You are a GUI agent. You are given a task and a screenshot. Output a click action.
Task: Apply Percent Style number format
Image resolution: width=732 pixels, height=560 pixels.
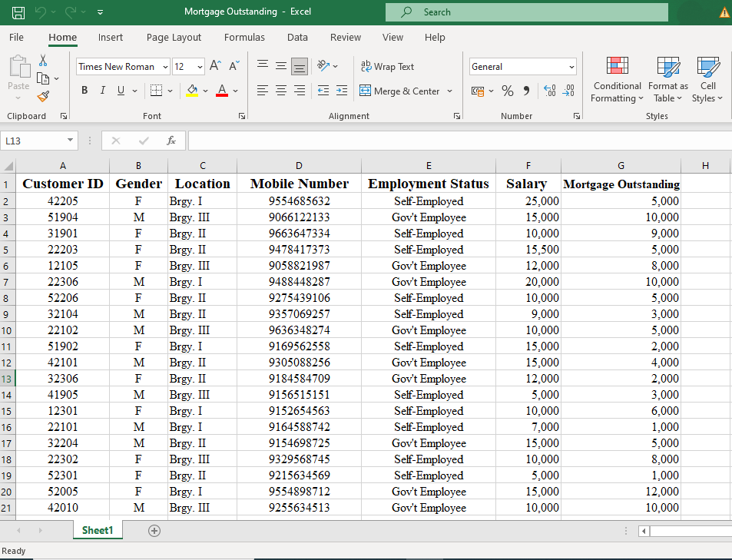(x=508, y=91)
